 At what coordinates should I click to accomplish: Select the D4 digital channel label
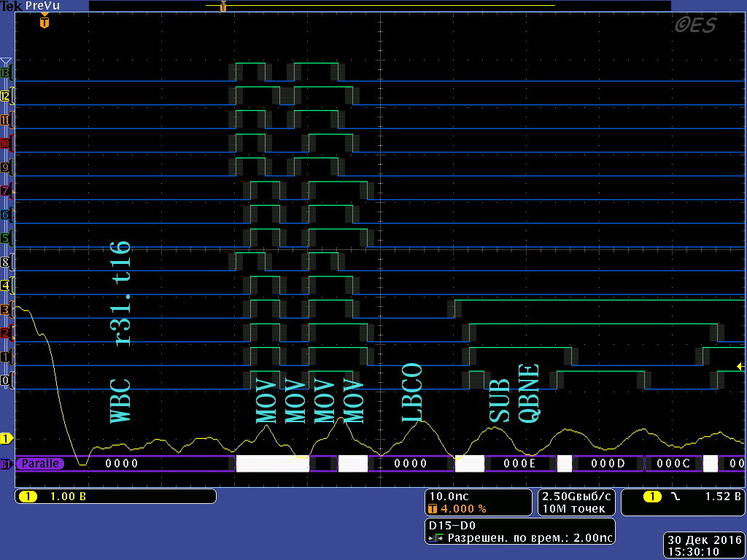[x=5, y=286]
